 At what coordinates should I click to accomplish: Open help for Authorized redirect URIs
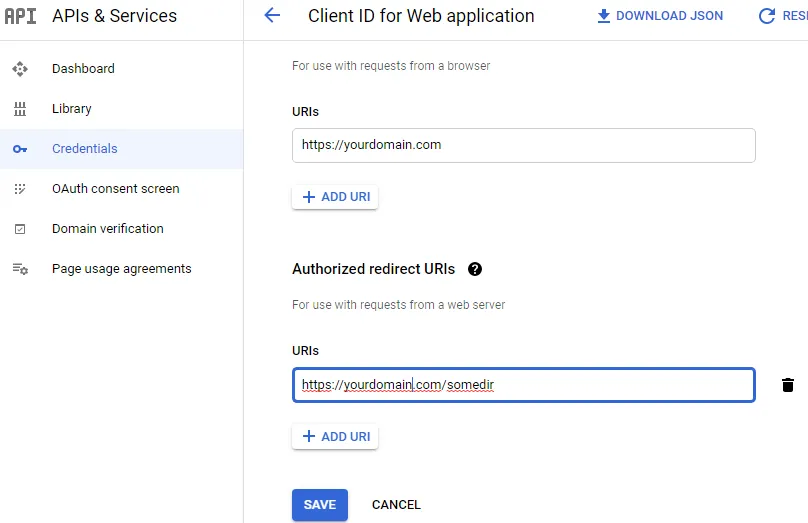click(x=475, y=269)
